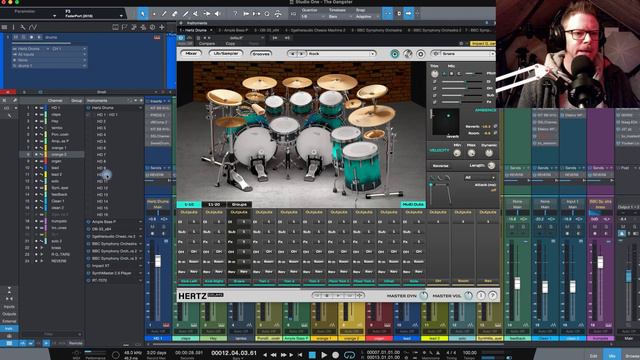Open Hertz Drums track instrument dropdown

click(x=31, y=49)
